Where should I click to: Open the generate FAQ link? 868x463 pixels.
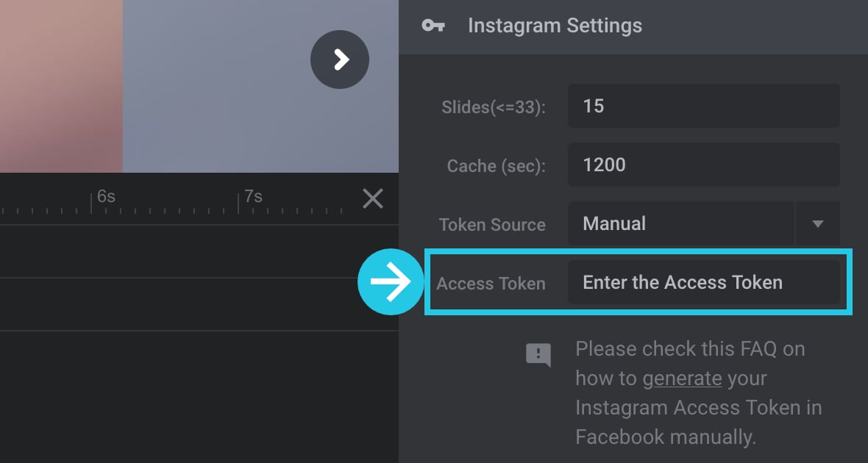tap(682, 378)
